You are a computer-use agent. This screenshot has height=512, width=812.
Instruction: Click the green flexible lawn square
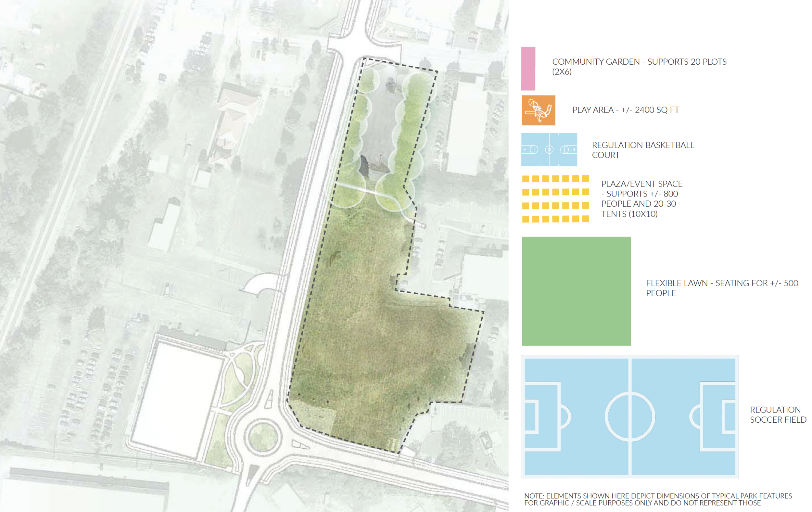[x=576, y=291]
